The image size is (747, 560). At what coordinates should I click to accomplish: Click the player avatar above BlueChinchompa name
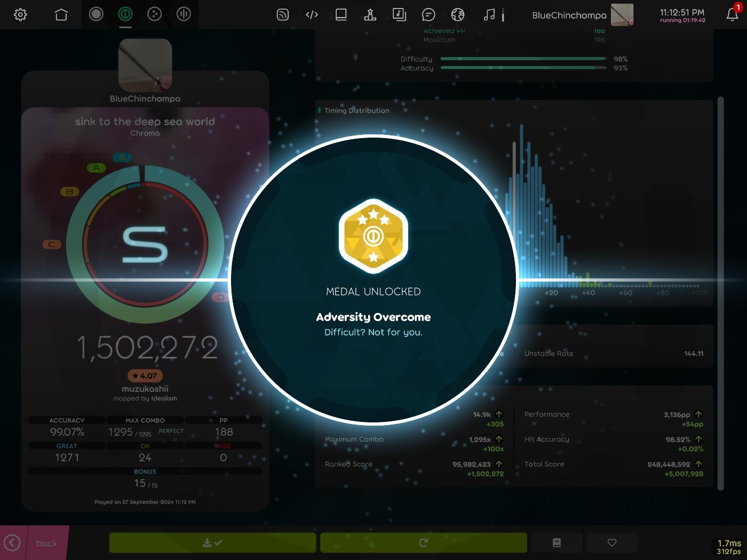pyautogui.click(x=145, y=65)
